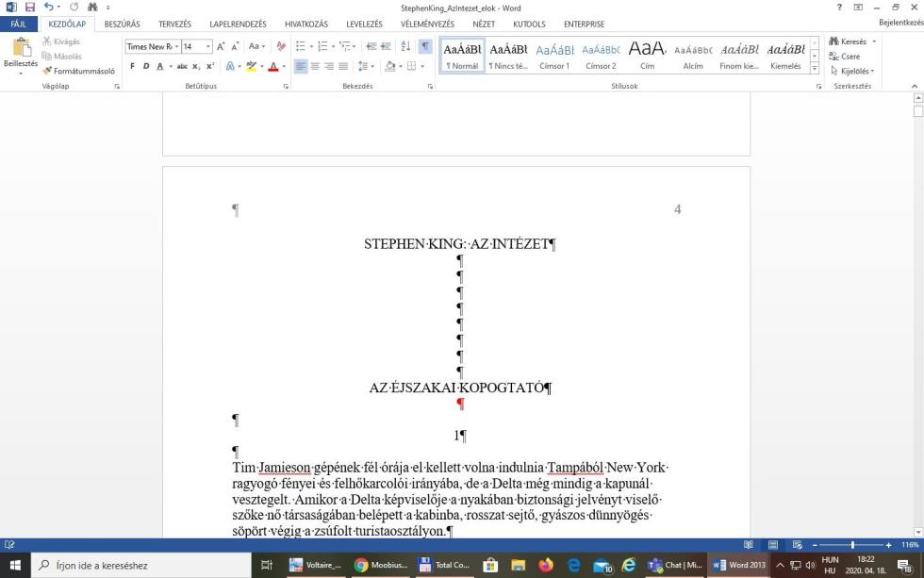This screenshot has width=924, height=578.
Task: Click the 116% zoom level value
Action: pos(909,545)
